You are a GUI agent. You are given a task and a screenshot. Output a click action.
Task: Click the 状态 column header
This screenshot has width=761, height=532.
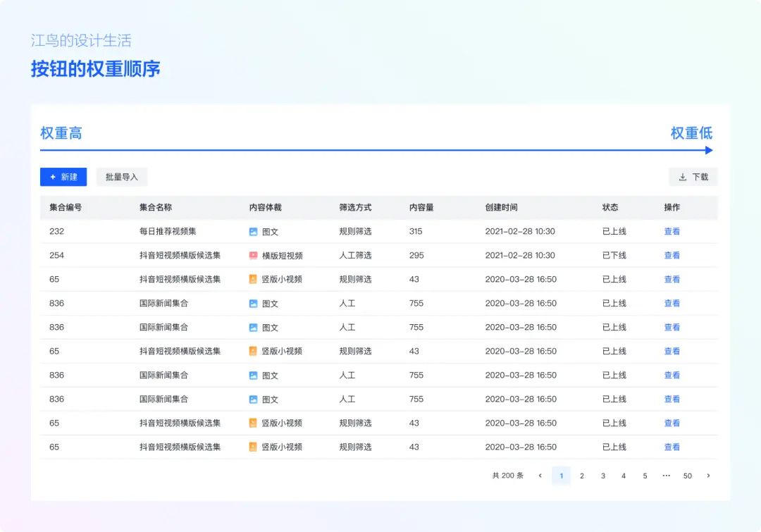tap(610, 207)
